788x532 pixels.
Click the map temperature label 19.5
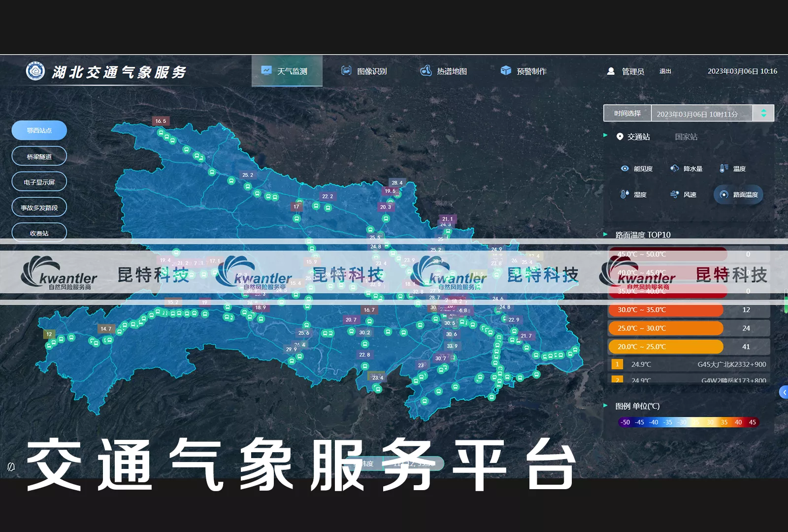pos(390,191)
